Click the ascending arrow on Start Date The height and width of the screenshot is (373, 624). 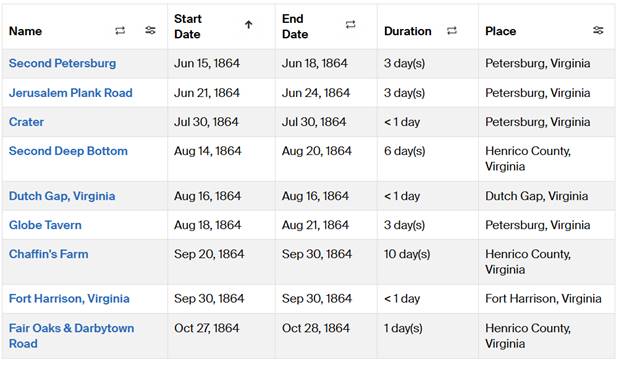(248, 25)
